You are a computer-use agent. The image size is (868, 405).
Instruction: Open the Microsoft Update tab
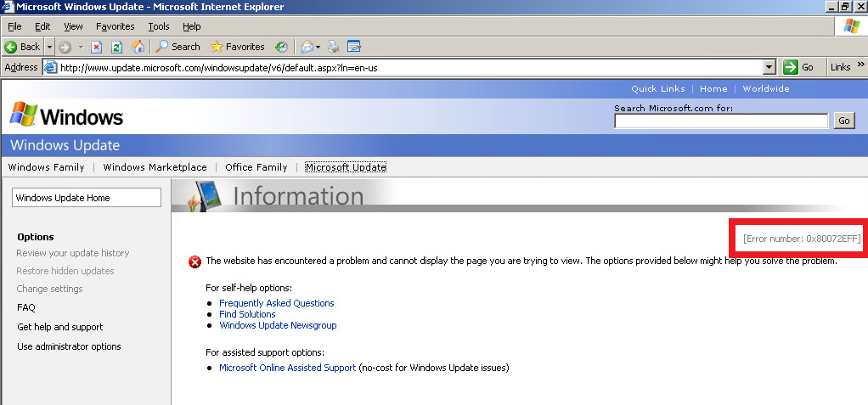(346, 167)
